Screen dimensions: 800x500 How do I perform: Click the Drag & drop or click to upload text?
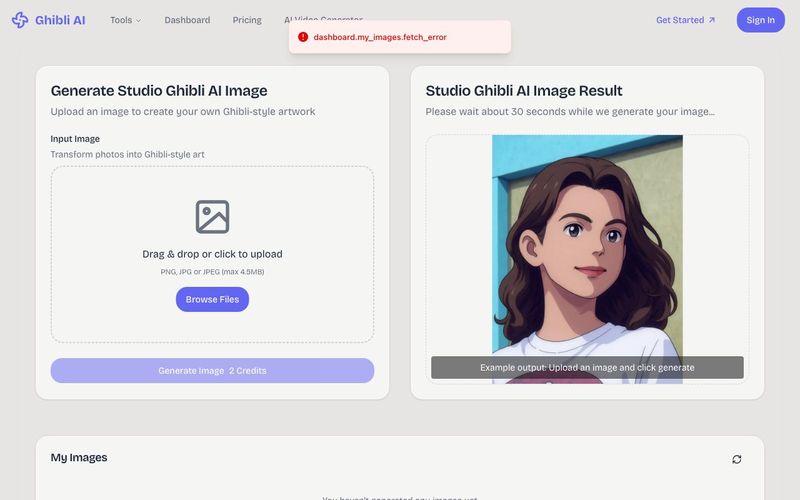[212, 254]
